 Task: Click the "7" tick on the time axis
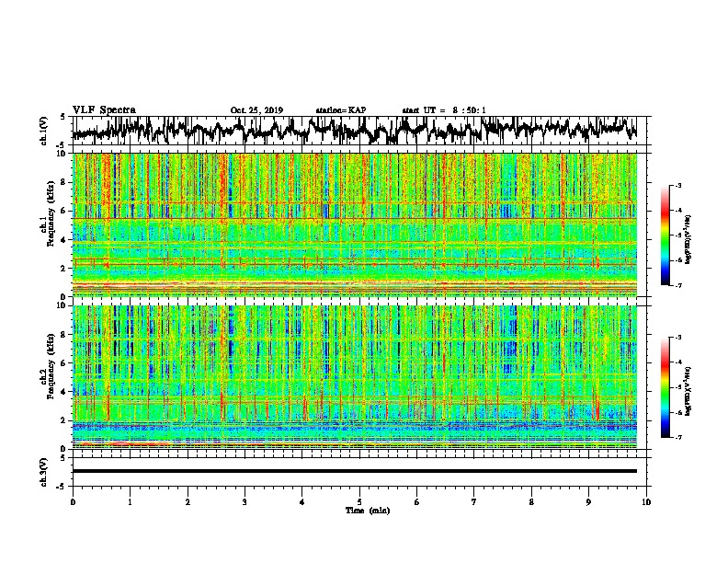474,502
